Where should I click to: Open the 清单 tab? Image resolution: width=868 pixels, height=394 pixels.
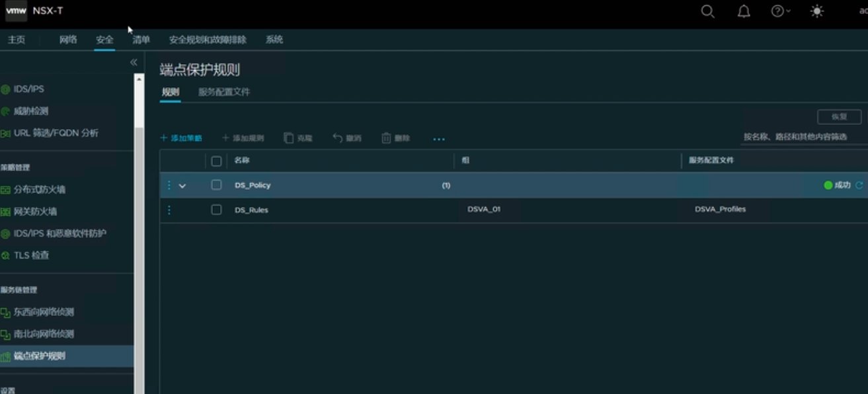click(141, 40)
